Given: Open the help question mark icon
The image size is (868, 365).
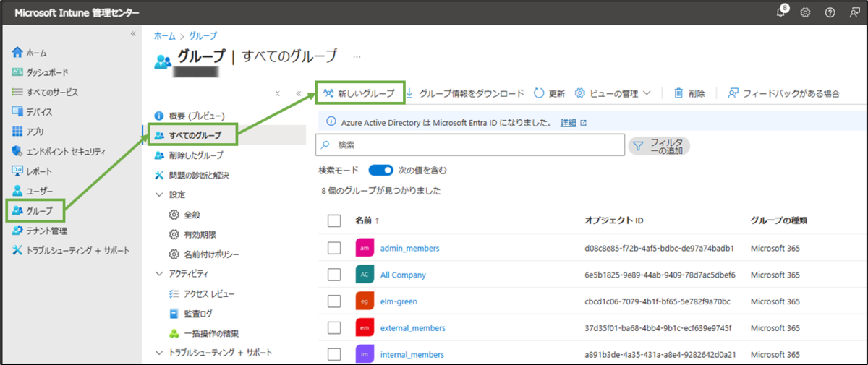Looking at the screenshot, I should 830,13.
